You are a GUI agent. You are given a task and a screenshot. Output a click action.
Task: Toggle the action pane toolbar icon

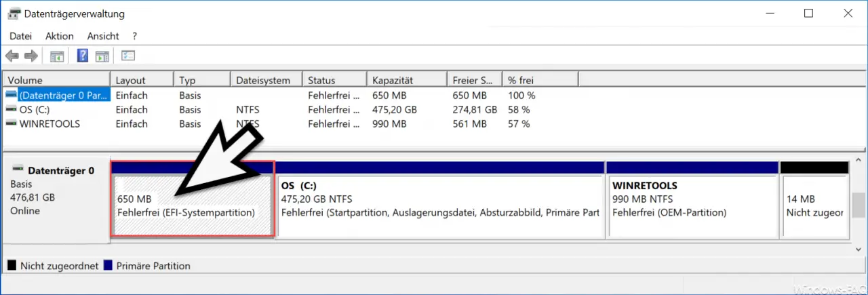pos(102,56)
